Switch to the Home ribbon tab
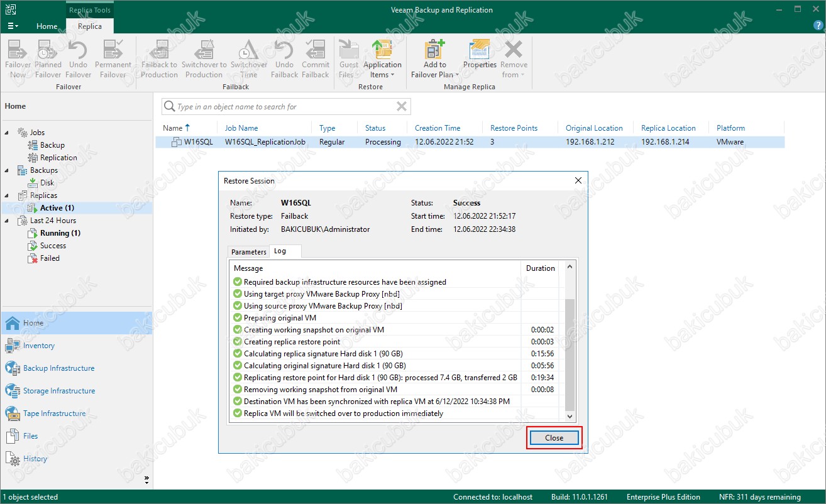Viewport: 826px width, 504px height. pyautogui.click(x=47, y=26)
